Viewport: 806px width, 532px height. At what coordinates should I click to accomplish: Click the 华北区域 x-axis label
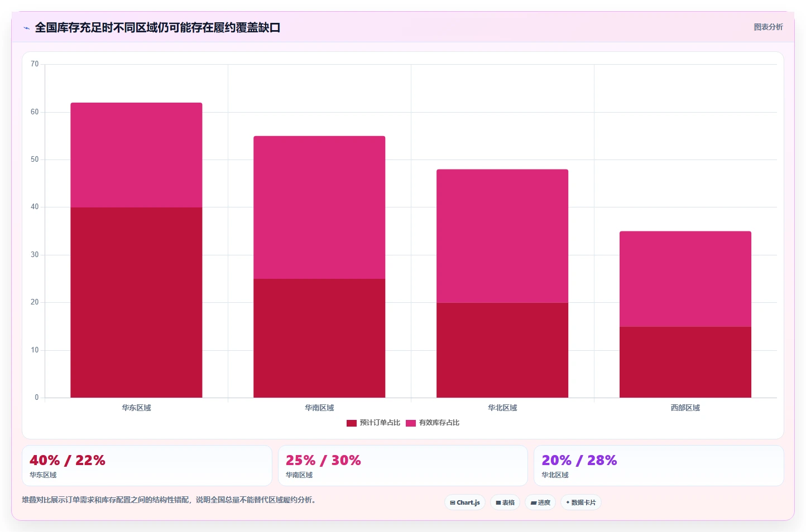coord(502,408)
